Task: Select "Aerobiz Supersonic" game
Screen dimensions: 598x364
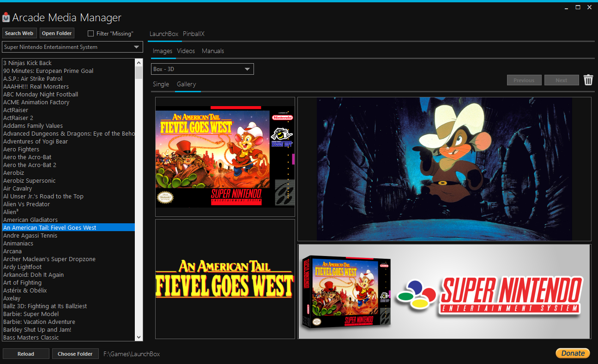Action: click(x=69, y=180)
